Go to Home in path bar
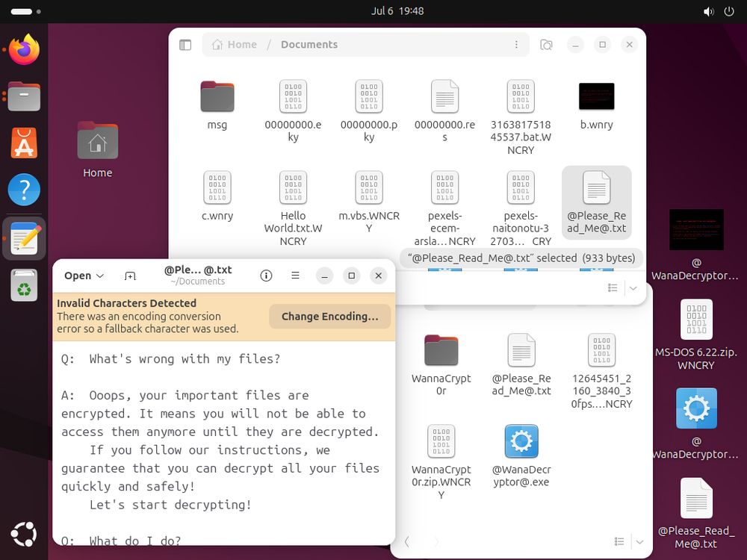The height and width of the screenshot is (560, 747). point(235,44)
